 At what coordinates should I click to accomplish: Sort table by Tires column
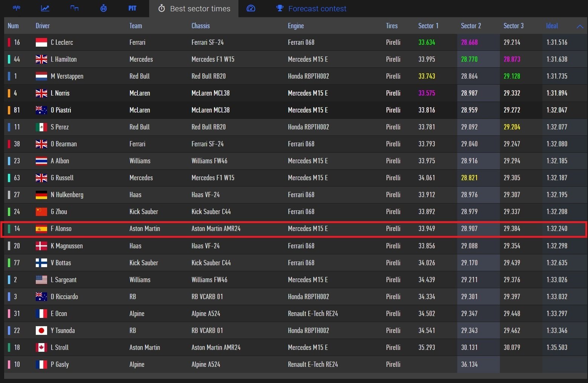392,26
